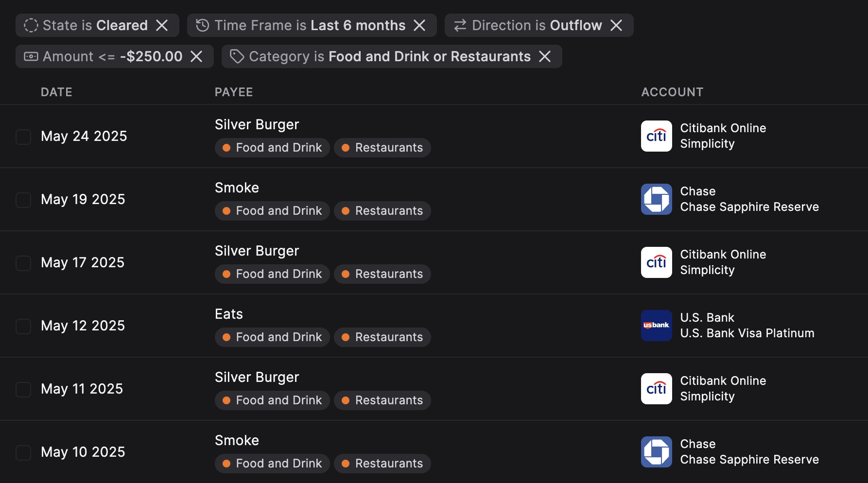The height and width of the screenshot is (483, 868).
Task: Open the State is Cleared filter options
Action: point(86,25)
